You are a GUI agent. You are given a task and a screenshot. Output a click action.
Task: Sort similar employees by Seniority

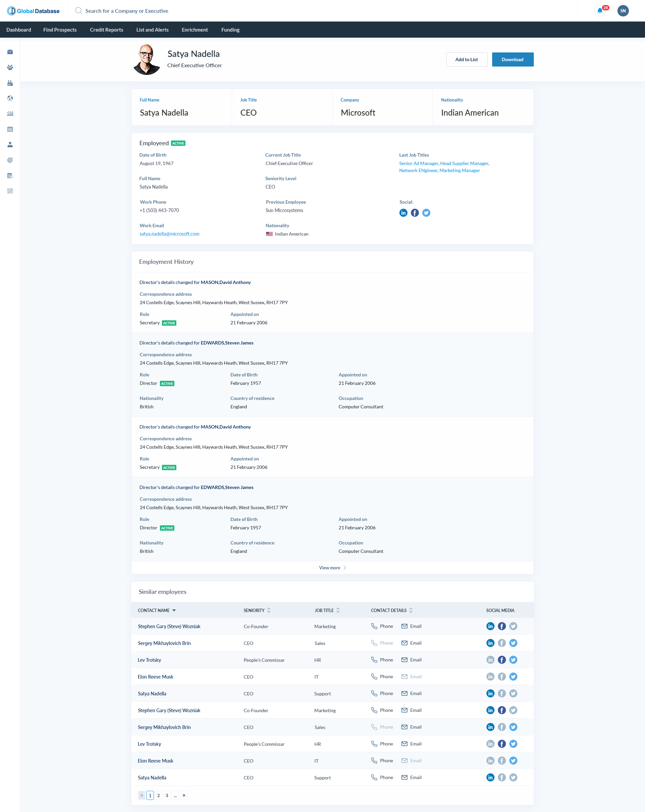click(x=268, y=610)
